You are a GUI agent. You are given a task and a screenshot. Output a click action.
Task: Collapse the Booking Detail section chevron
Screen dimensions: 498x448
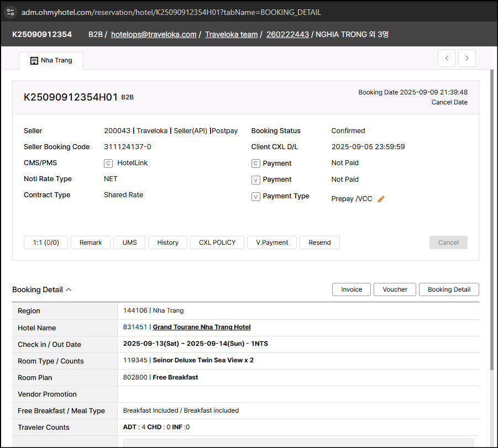[x=69, y=289]
